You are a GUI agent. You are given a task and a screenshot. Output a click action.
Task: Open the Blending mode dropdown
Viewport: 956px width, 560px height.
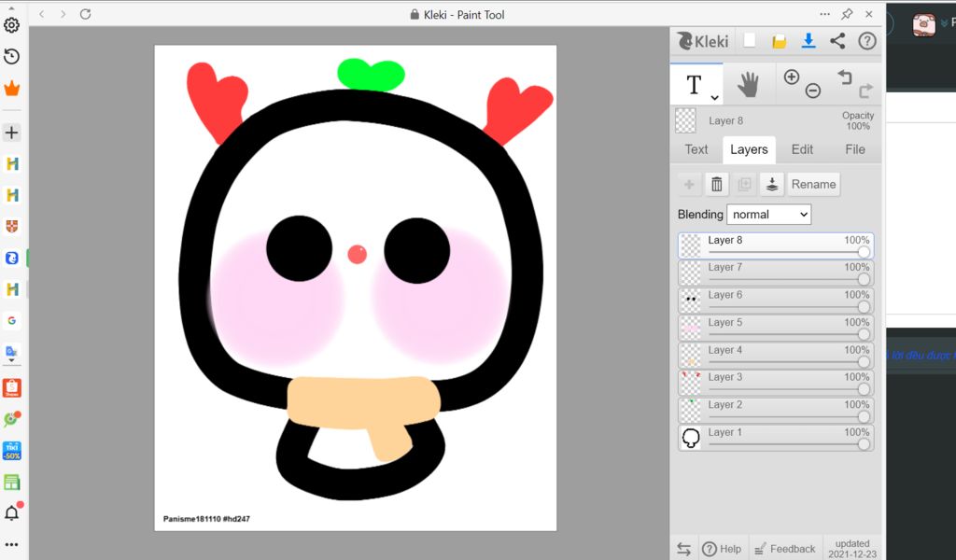point(769,215)
